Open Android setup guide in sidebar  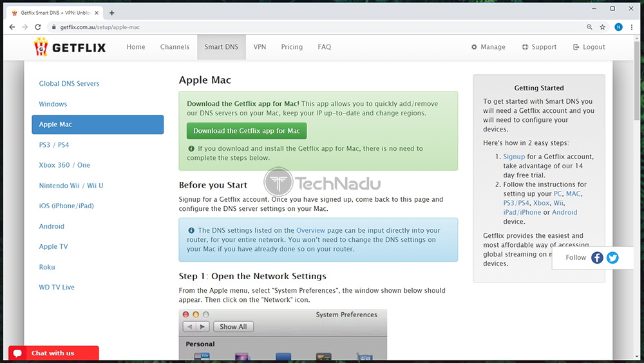tap(52, 226)
